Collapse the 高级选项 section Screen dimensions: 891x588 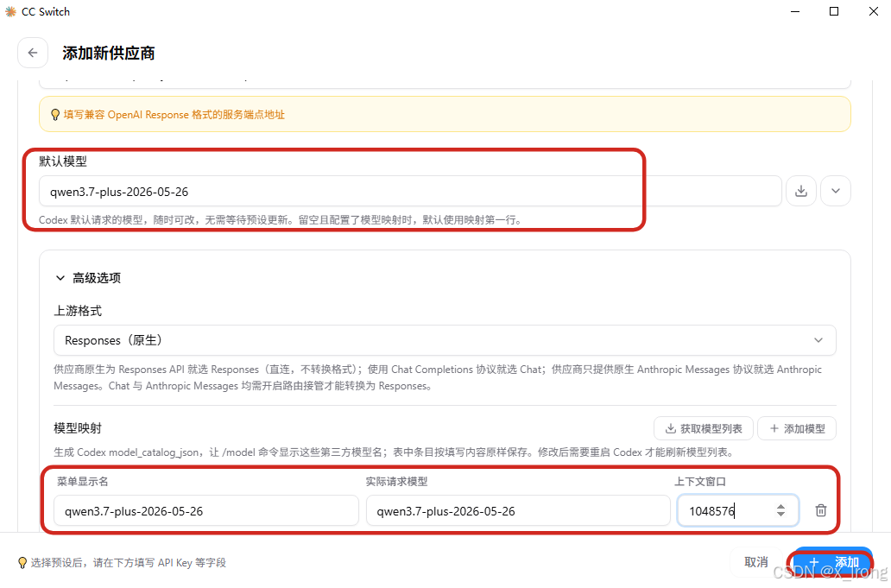pos(88,278)
